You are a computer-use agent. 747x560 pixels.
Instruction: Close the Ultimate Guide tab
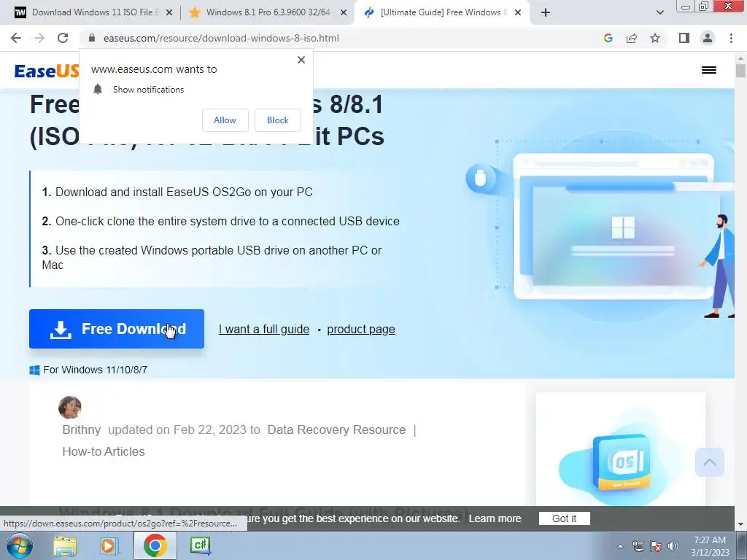tap(518, 13)
